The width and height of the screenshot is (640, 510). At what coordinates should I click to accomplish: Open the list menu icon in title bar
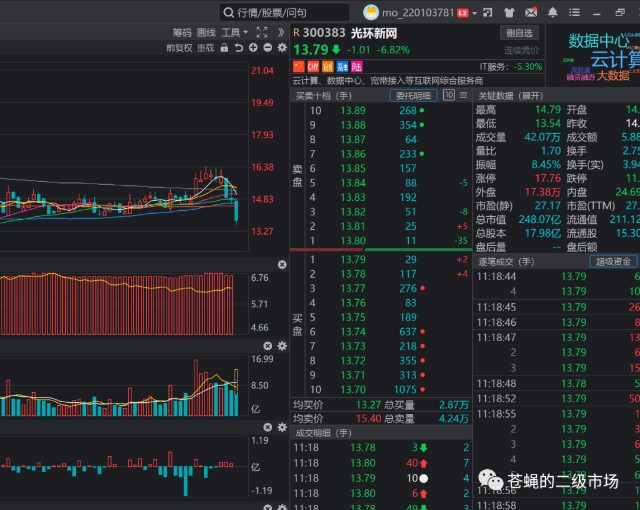pos(574,13)
